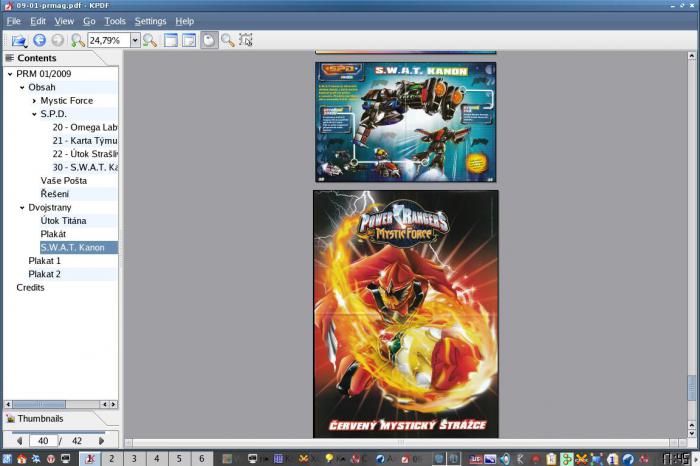Select '30 - S.W.A.T. Ka' contents entry

[x=85, y=167]
